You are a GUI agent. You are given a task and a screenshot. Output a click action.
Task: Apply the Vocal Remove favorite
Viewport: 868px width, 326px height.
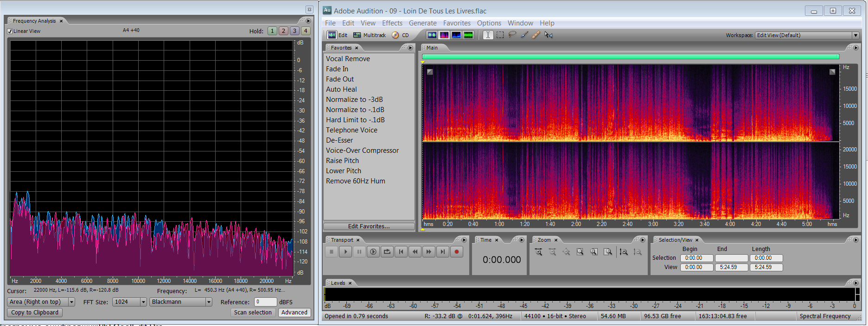(x=348, y=59)
